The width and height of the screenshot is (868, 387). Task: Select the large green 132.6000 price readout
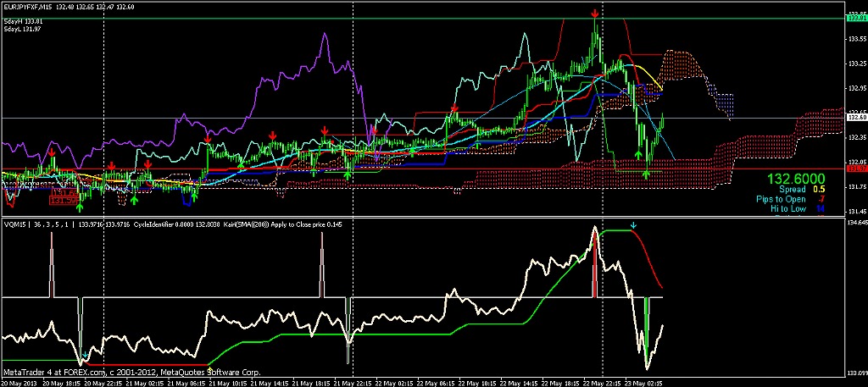click(x=796, y=180)
